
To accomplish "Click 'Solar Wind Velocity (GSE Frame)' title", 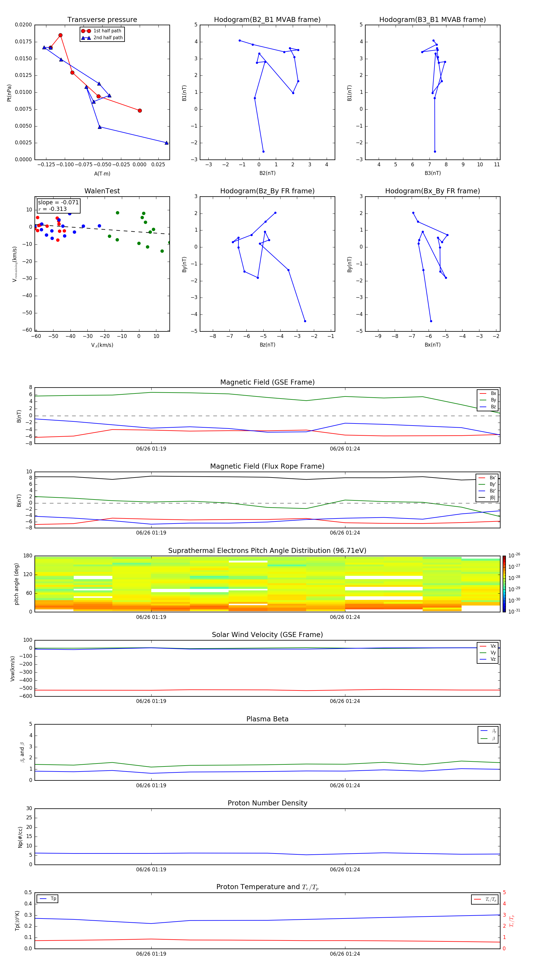I will tap(267, 635).
